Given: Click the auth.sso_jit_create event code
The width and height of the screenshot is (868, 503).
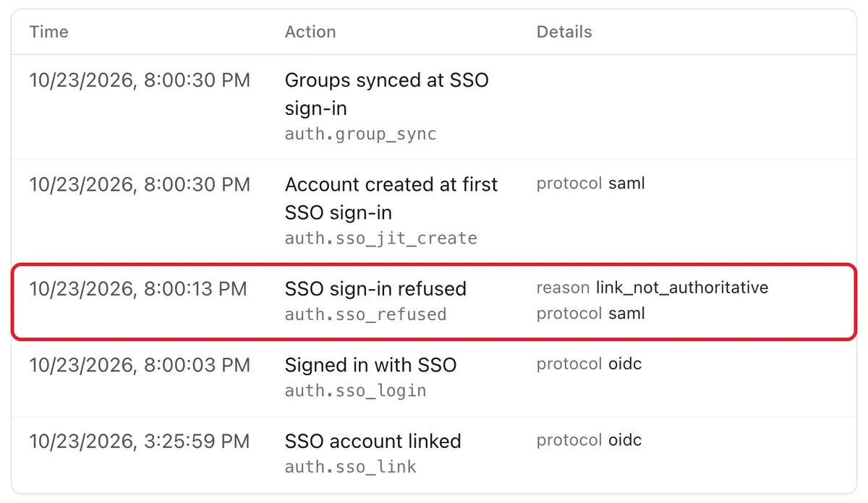Looking at the screenshot, I should (x=381, y=238).
